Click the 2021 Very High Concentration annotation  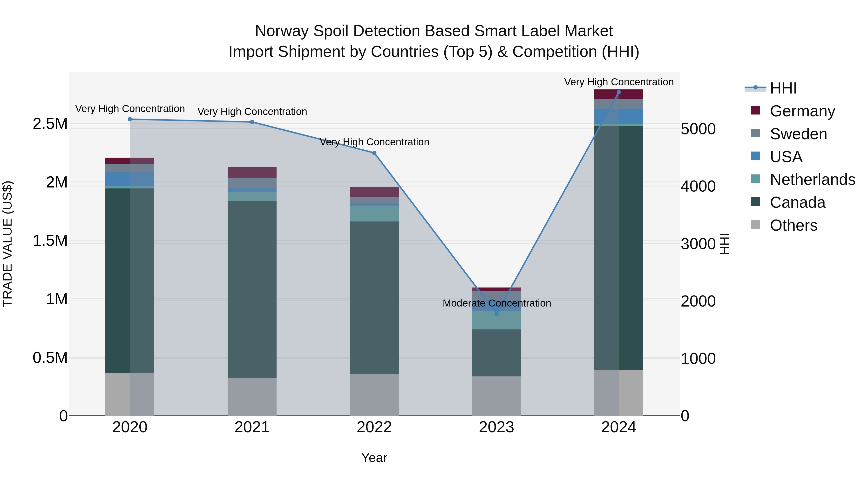[x=252, y=112]
